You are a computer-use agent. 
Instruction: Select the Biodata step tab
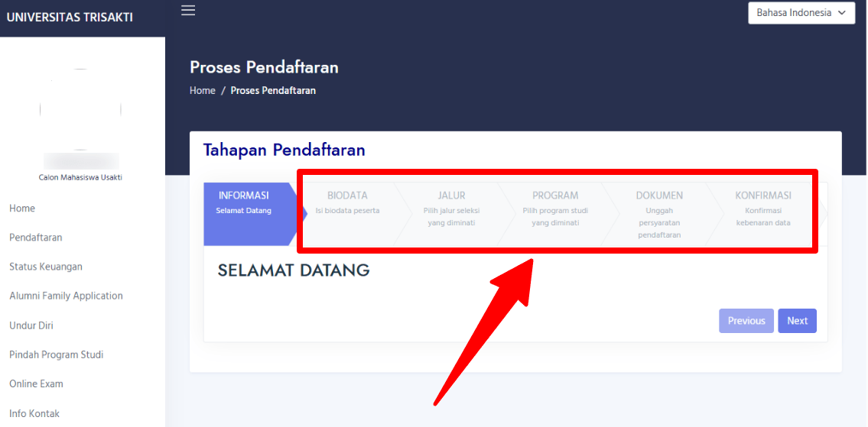(x=348, y=203)
